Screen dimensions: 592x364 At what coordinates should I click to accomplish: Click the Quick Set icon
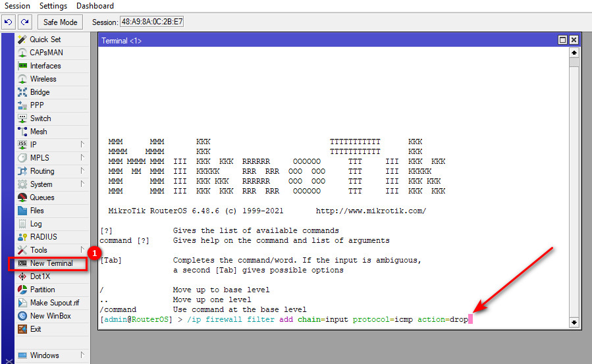(x=22, y=39)
